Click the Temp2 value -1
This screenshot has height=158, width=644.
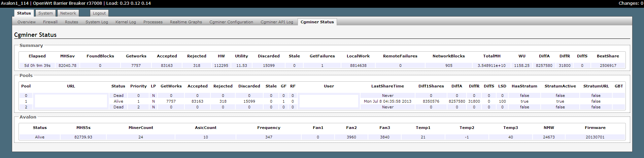tap(467, 137)
